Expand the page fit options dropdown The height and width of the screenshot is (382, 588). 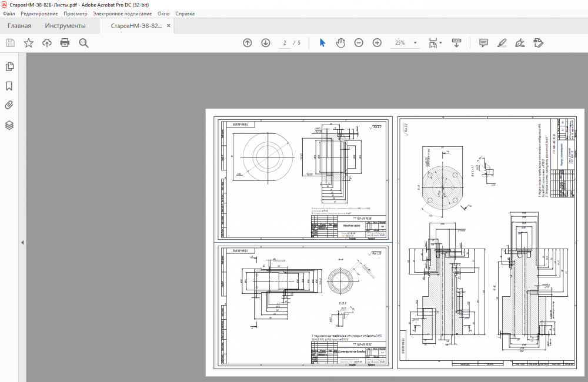pos(440,43)
